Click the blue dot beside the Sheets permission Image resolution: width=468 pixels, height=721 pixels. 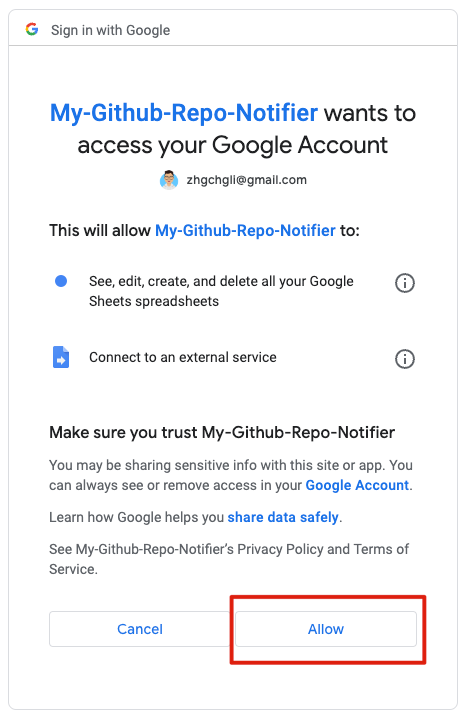pyautogui.click(x=61, y=281)
